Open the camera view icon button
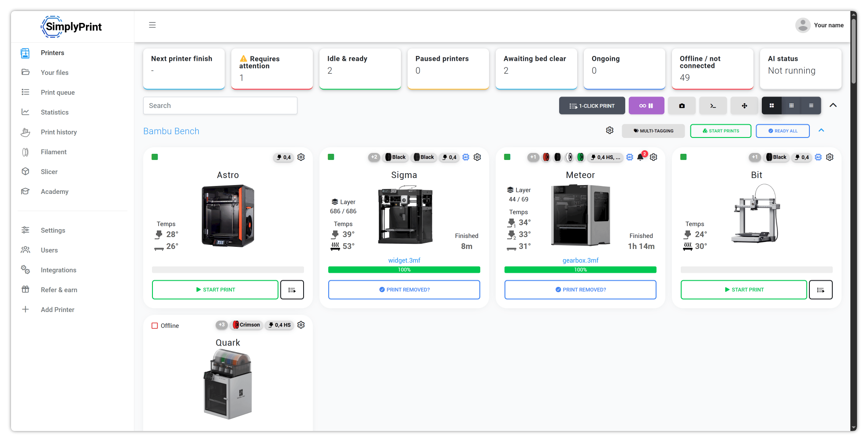 click(682, 106)
